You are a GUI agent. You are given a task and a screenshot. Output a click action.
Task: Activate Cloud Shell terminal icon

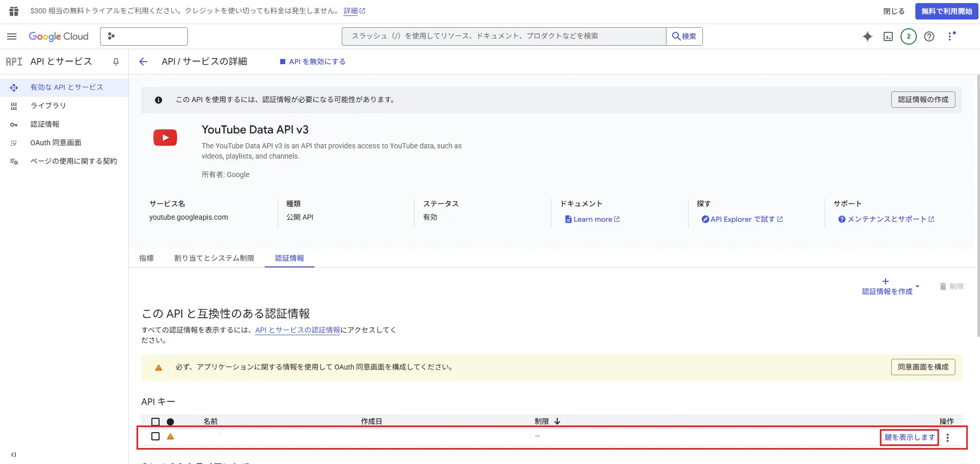[x=888, y=36]
